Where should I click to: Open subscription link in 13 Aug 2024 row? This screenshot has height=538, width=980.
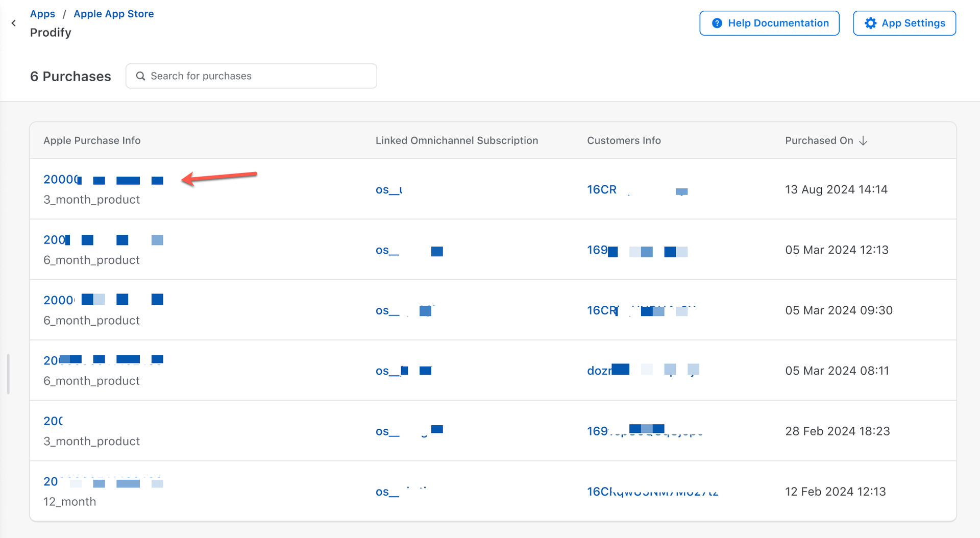[388, 190]
